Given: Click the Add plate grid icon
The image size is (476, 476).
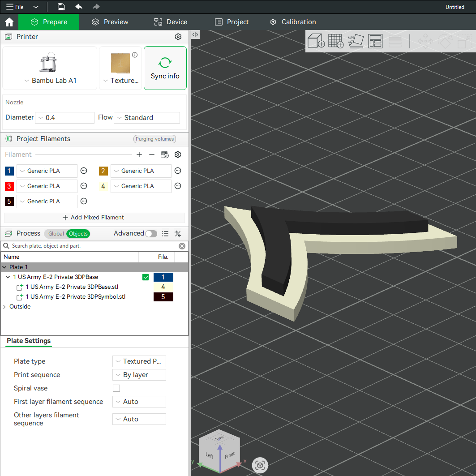Looking at the screenshot, I should [x=336, y=41].
